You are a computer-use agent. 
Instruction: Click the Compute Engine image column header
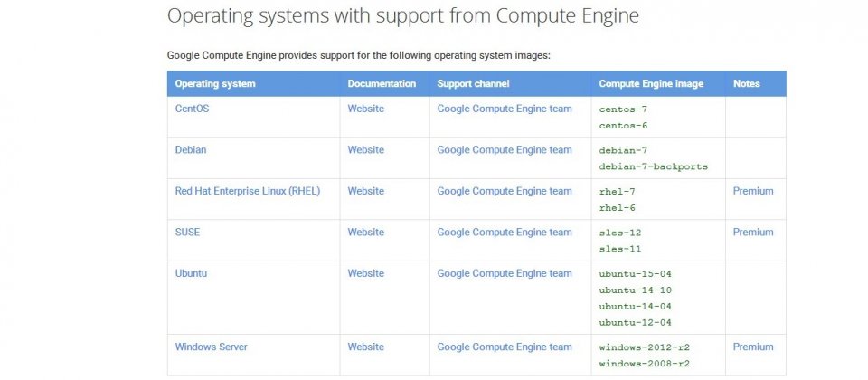[650, 84]
